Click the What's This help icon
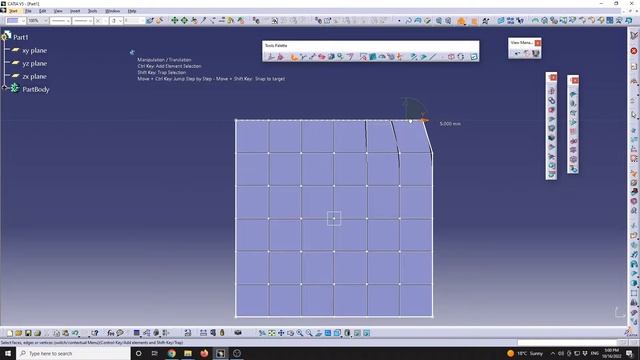Image resolution: width=640 pixels, height=360 pixels. 95,333
